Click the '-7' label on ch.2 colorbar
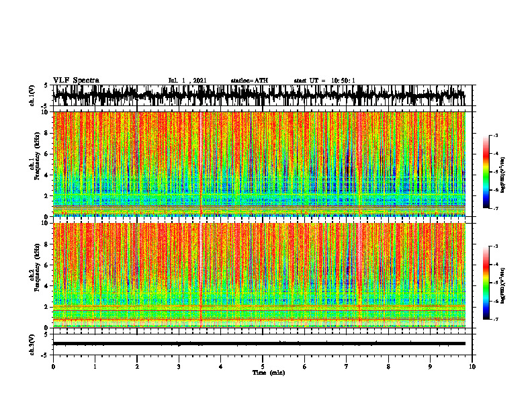 496,319
